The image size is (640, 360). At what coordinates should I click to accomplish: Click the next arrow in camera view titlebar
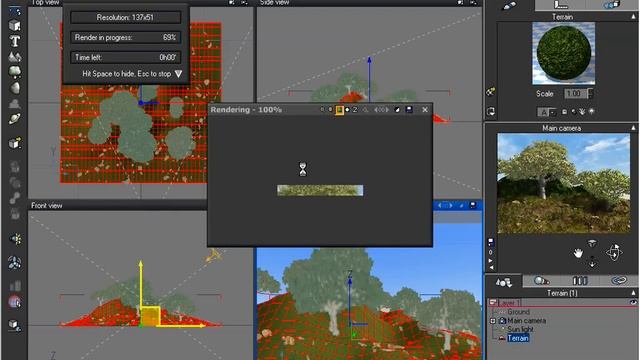451,205
